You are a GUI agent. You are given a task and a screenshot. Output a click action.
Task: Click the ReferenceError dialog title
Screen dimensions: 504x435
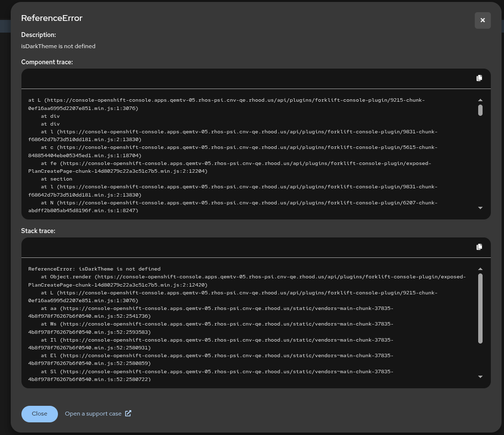tap(52, 18)
